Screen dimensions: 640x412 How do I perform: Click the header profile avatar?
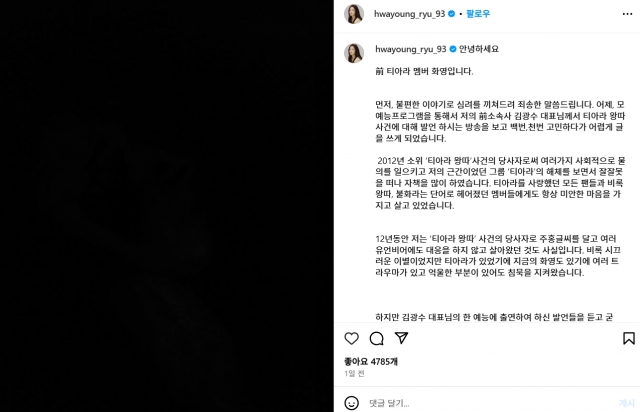pos(354,14)
